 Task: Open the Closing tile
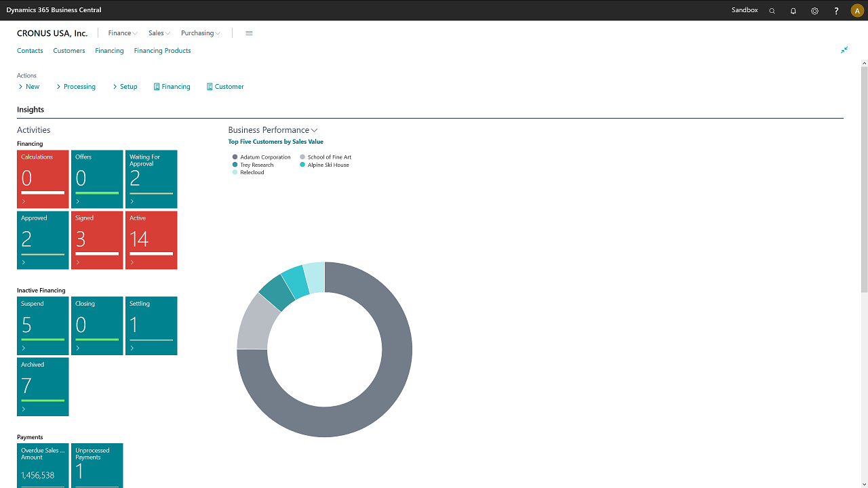point(97,326)
